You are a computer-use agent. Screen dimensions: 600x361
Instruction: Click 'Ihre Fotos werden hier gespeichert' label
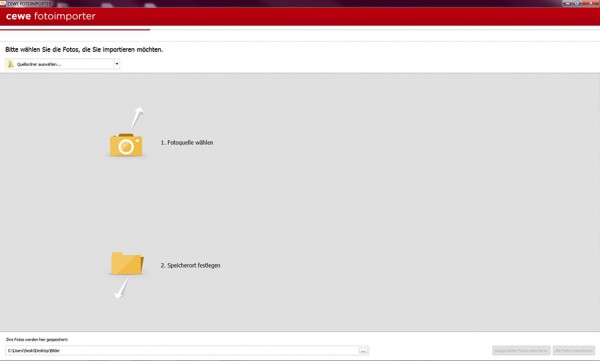[x=37, y=340]
